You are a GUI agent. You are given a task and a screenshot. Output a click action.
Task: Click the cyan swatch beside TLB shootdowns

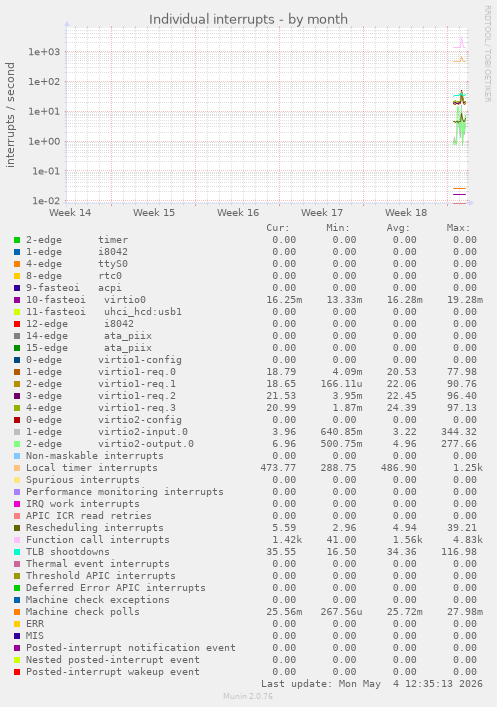(x=17, y=552)
